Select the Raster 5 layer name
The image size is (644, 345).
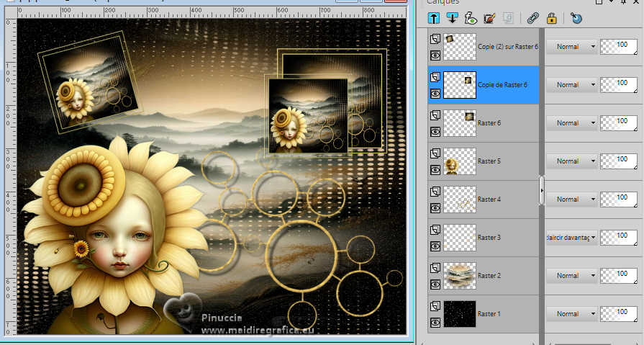pyautogui.click(x=489, y=161)
